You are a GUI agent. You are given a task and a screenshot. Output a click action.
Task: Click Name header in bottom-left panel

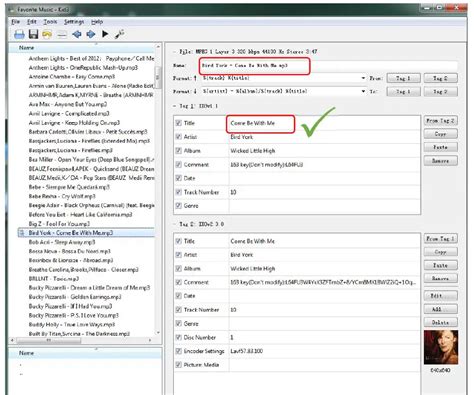[x=85, y=353]
